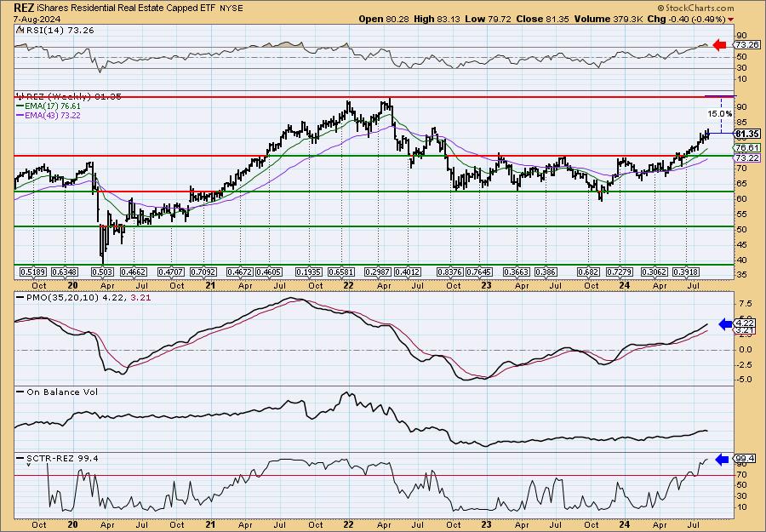Click the 0.3062 volume label
This screenshot has height=532, width=766.
pyautogui.click(x=655, y=272)
